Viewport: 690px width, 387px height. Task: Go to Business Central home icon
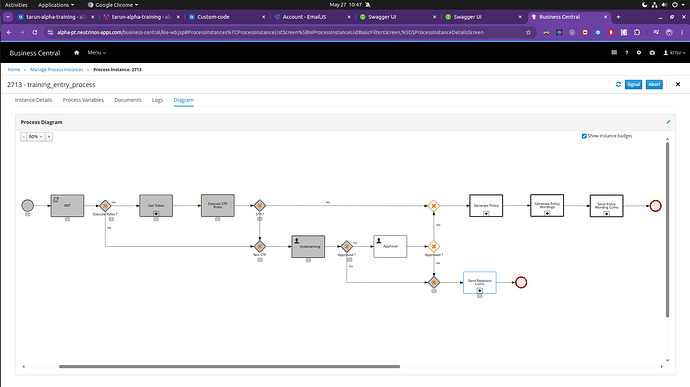point(77,53)
